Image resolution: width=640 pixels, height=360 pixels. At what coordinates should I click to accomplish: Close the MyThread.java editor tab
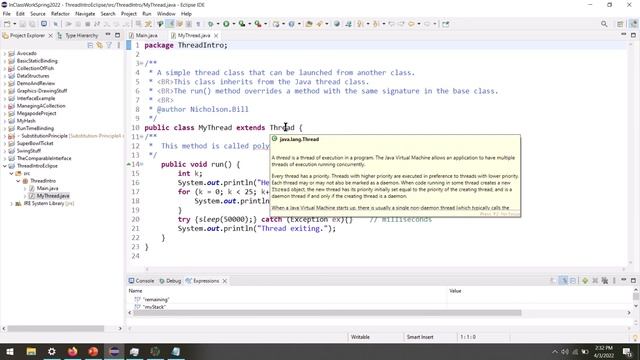216,36
